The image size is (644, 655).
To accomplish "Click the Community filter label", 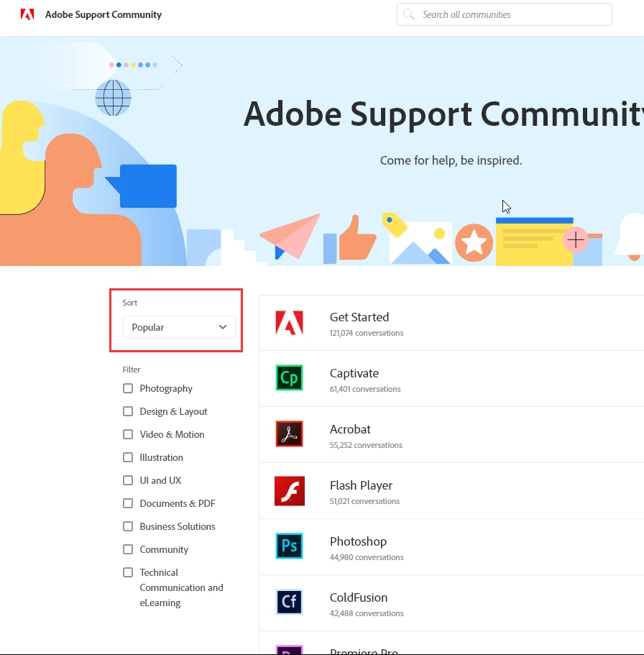I will click(164, 549).
